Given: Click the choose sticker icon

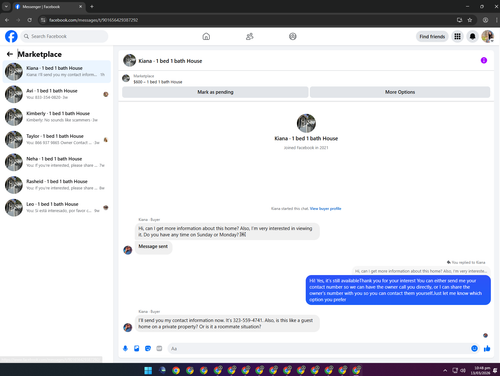Looking at the screenshot, I should pos(148,348).
